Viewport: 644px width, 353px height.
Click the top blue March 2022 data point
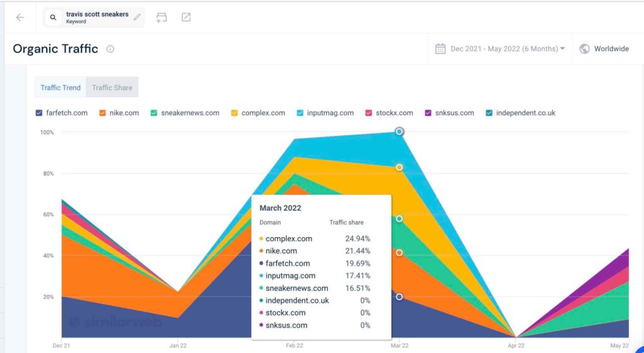(399, 132)
